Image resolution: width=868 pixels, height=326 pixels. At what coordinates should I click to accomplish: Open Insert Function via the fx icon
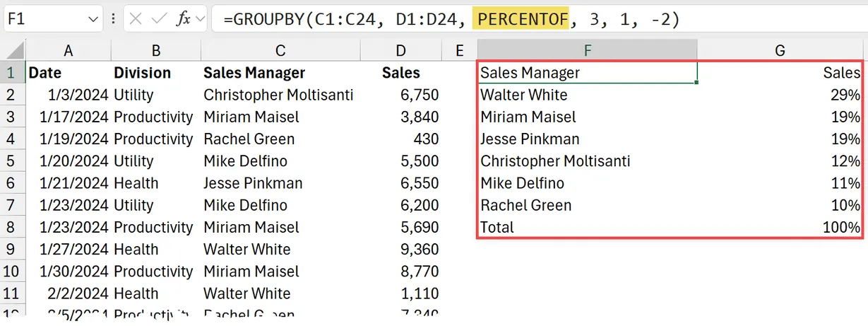(183, 20)
